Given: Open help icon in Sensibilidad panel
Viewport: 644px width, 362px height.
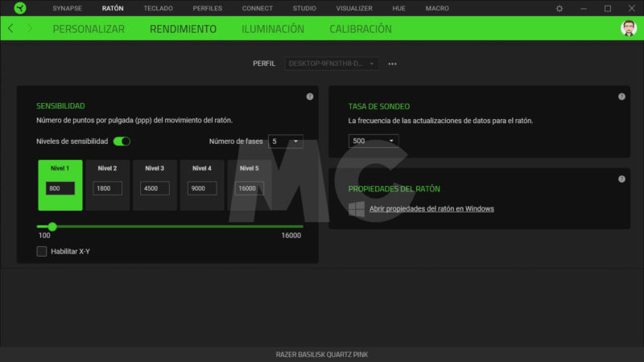Looking at the screenshot, I should click(x=310, y=97).
